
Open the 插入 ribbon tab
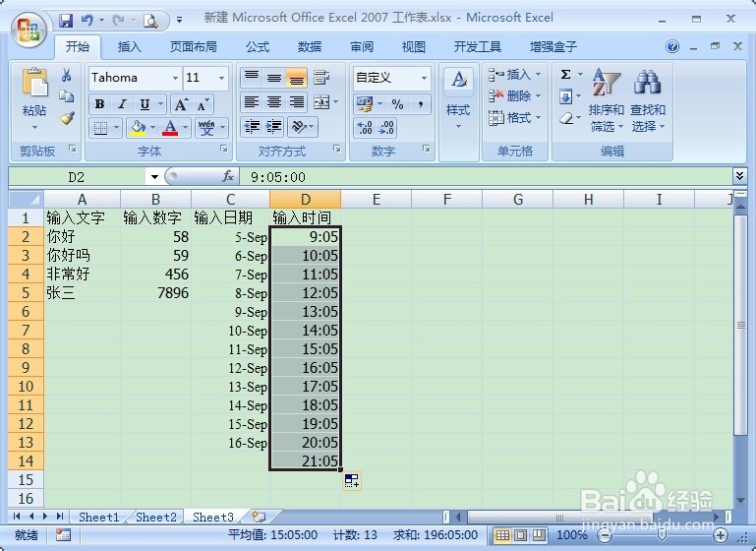129,47
